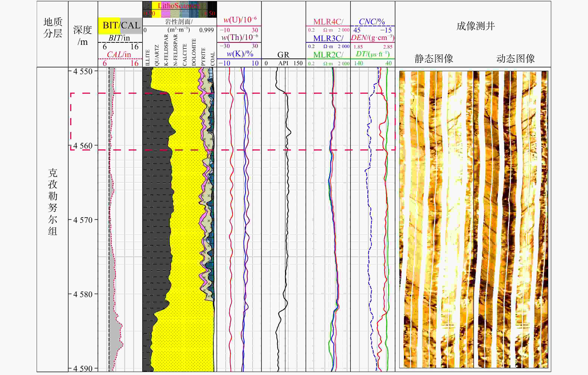Click the dynamic image log thumbnail
Image resolution: width=588 pixels, height=375 pixels.
point(511,219)
